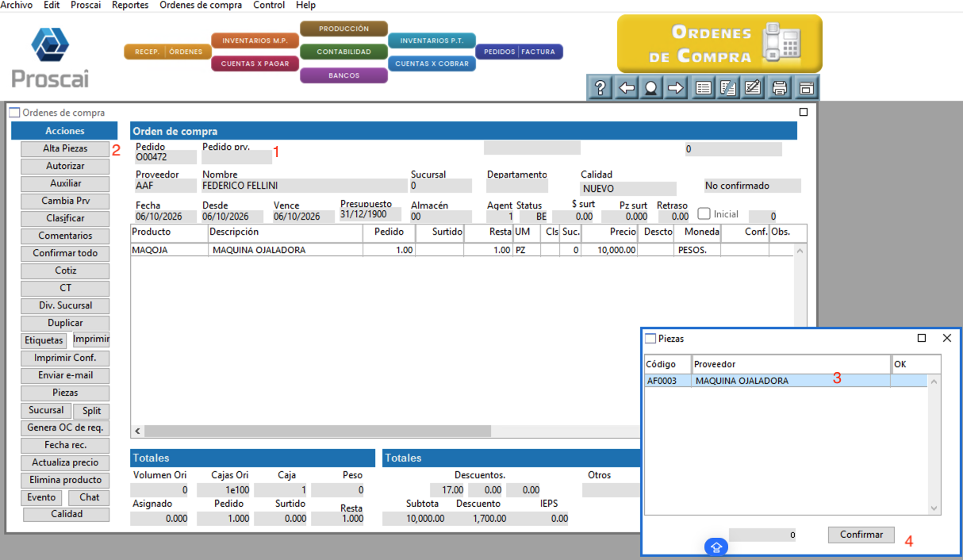Screen dimensions: 963x560
Task: Click the Enviar e-mail button
Action: click(65, 376)
